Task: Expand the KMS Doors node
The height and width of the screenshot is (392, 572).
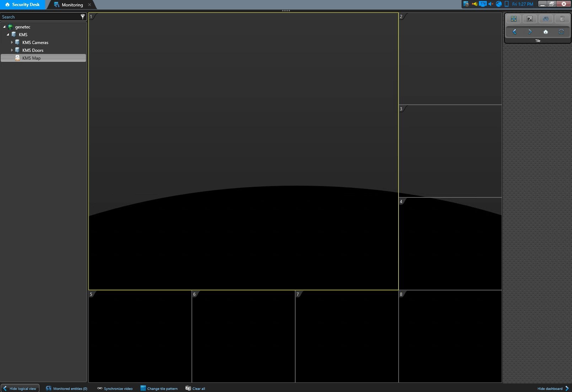Action: (12, 50)
